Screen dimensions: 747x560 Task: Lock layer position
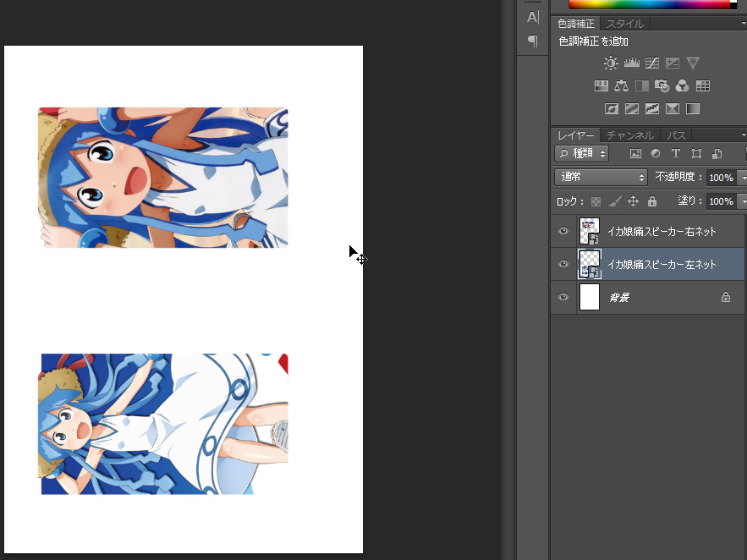pos(633,201)
